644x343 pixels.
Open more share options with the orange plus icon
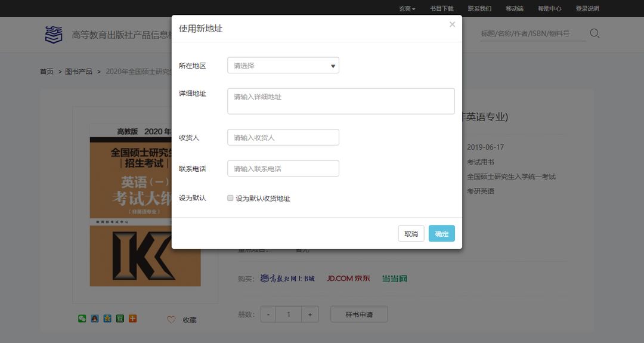click(132, 319)
